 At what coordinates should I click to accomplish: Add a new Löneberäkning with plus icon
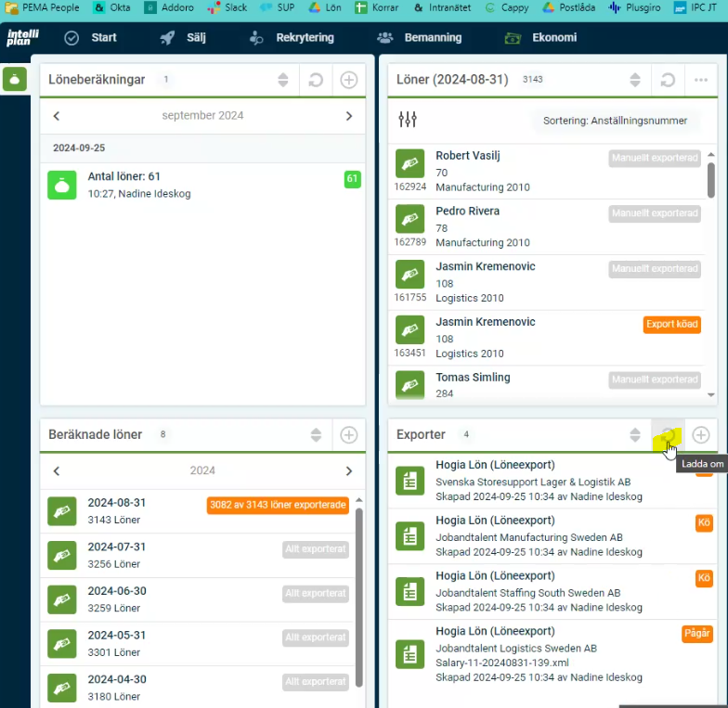[348, 80]
